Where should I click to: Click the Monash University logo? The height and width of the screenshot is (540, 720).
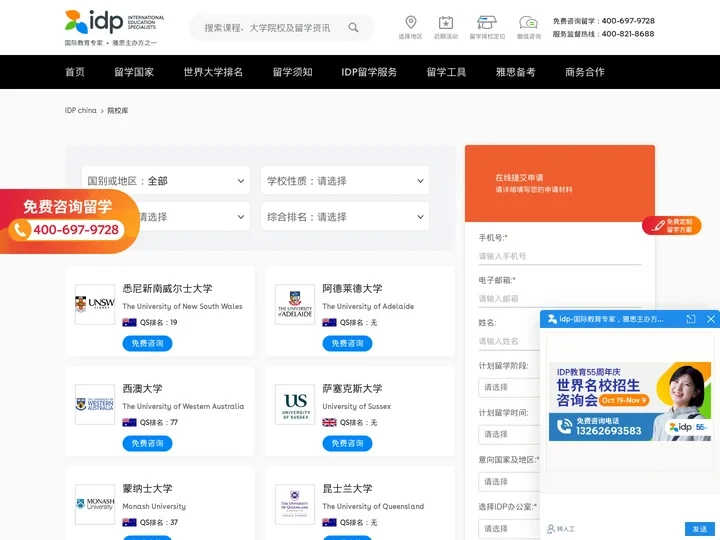click(x=95, y=504)
